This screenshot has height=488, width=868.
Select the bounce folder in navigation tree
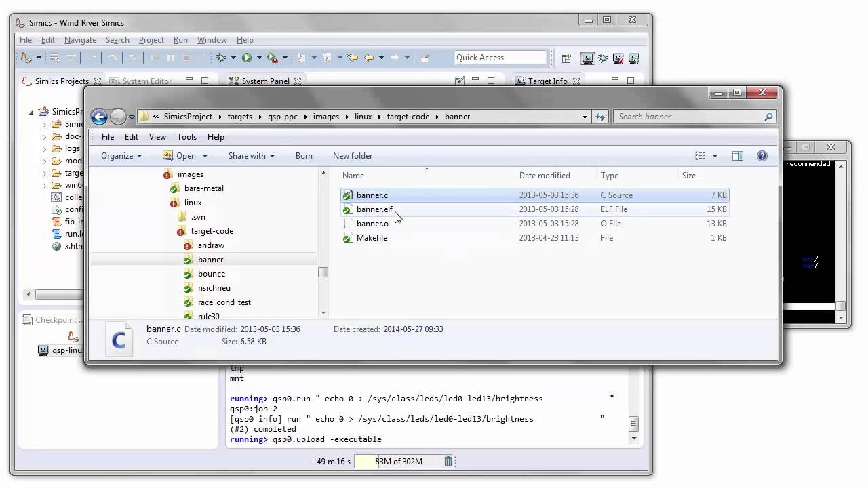(x=212, y=274)
